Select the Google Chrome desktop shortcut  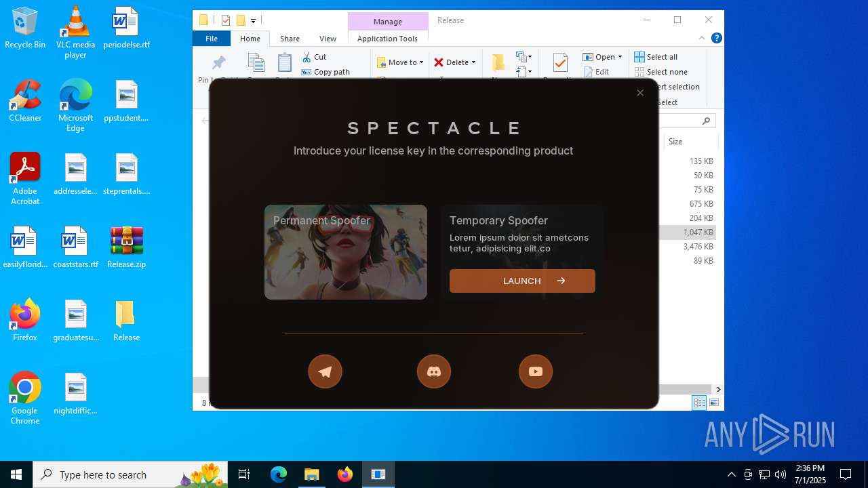point(25,399)
